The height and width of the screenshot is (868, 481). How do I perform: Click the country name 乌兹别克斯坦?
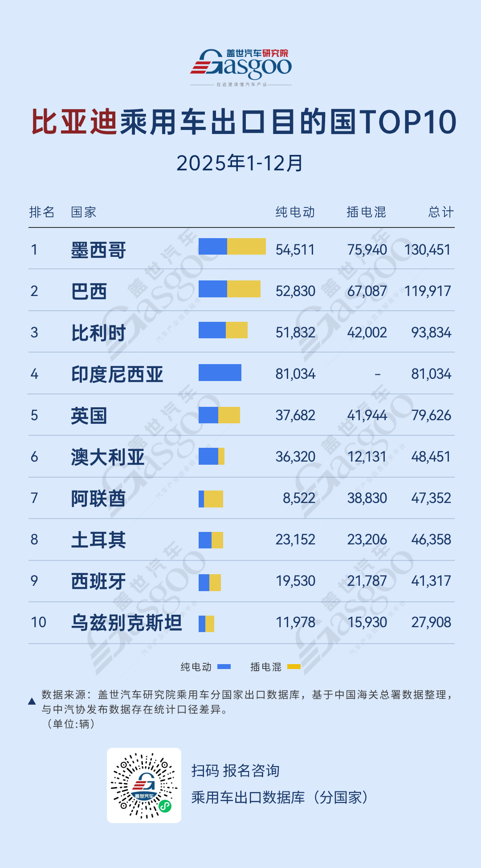pos(126,622)
